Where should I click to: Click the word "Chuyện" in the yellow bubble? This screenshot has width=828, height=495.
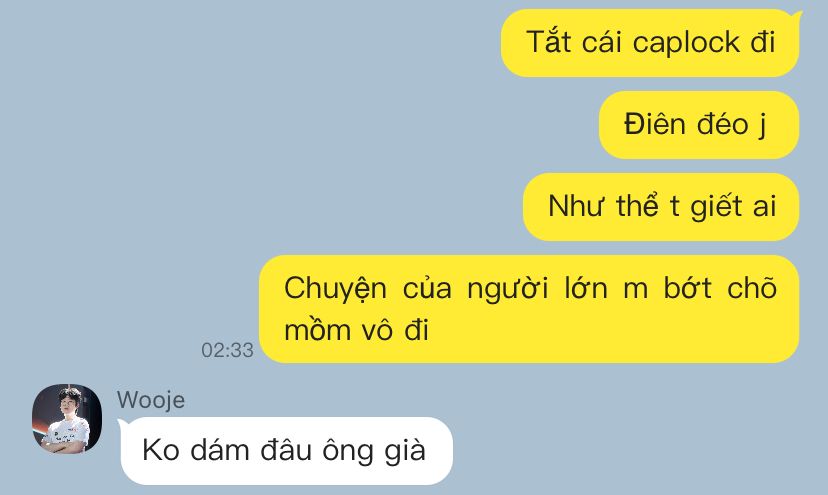click(x=335, y=290)
